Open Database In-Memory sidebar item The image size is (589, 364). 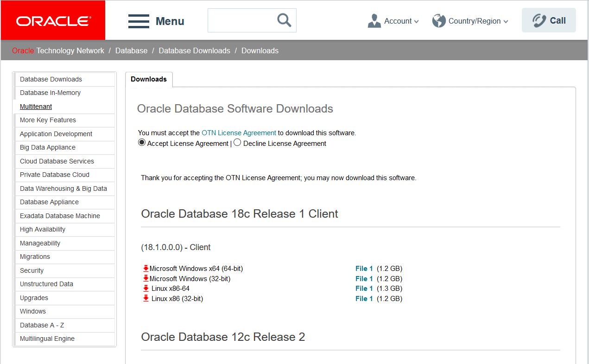50,93
